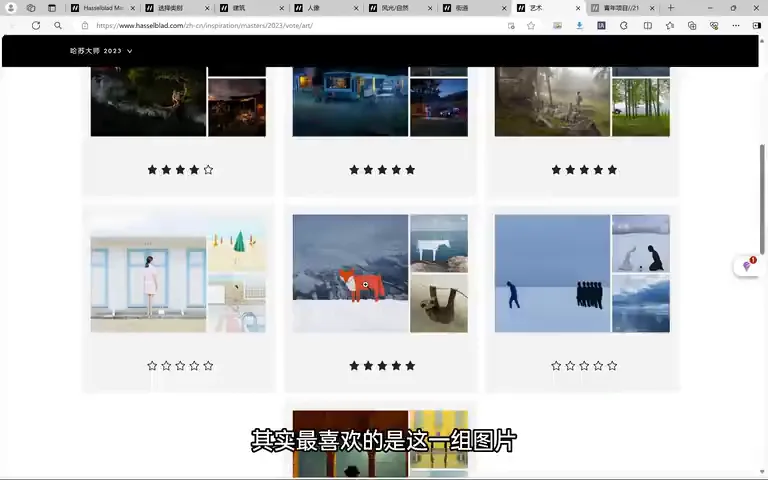This screenshot has width=768, height=480.
Task: Add this page to favorites star icon
Action: coord(531,25)
